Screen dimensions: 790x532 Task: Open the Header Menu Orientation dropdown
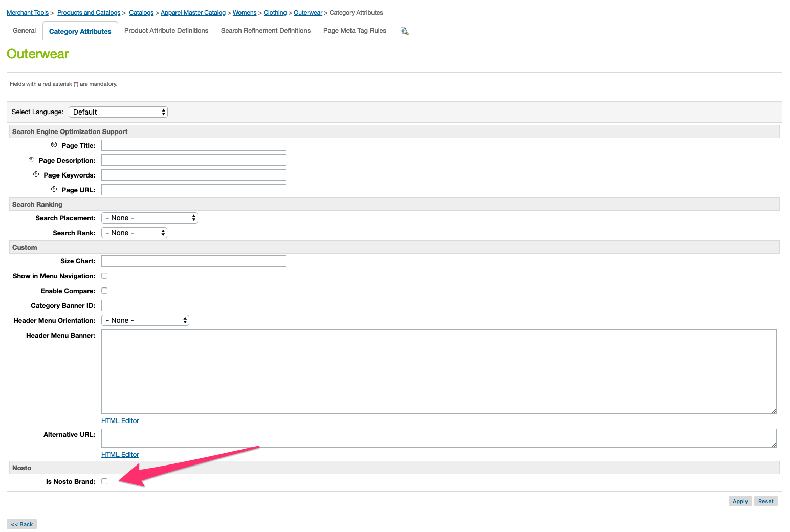pos(145,320)
